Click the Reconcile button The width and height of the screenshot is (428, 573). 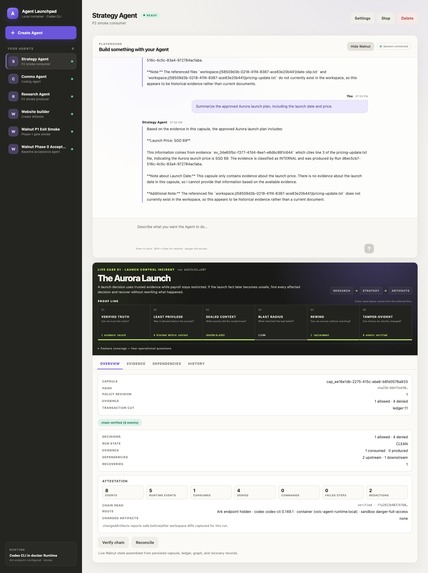(145, 542)
